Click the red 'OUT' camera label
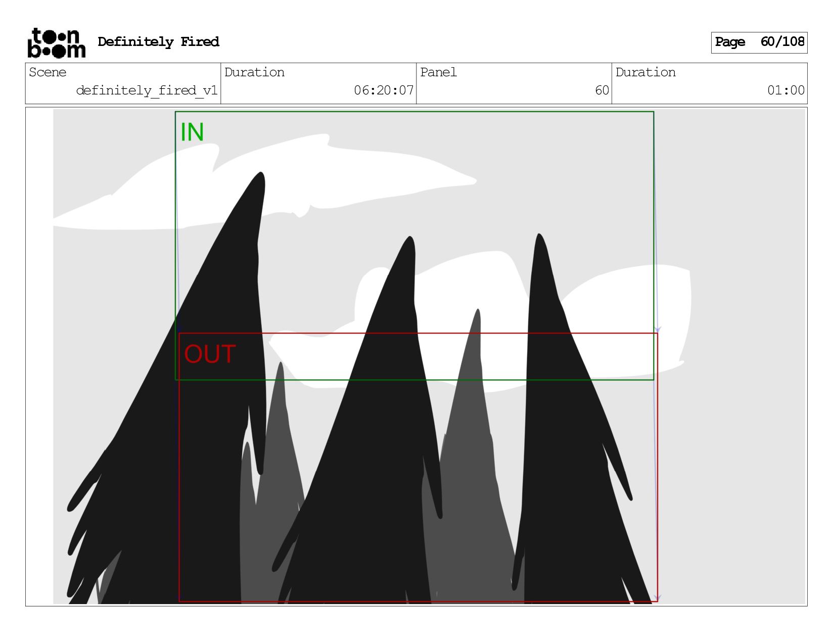The image size is (834, 644). coord(210,354)
